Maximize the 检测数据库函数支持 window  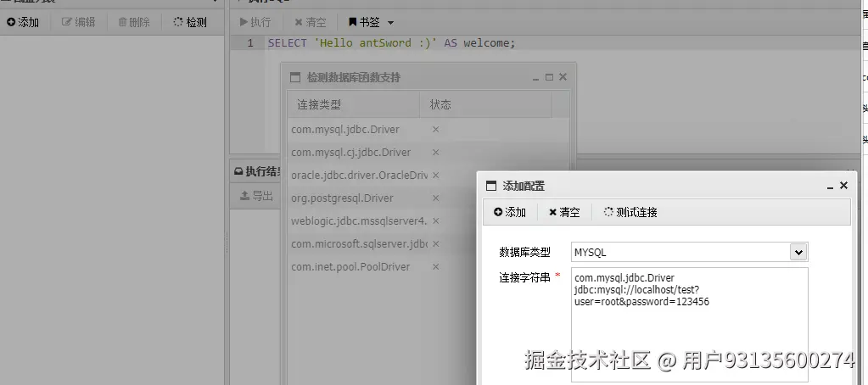(549, 77)
